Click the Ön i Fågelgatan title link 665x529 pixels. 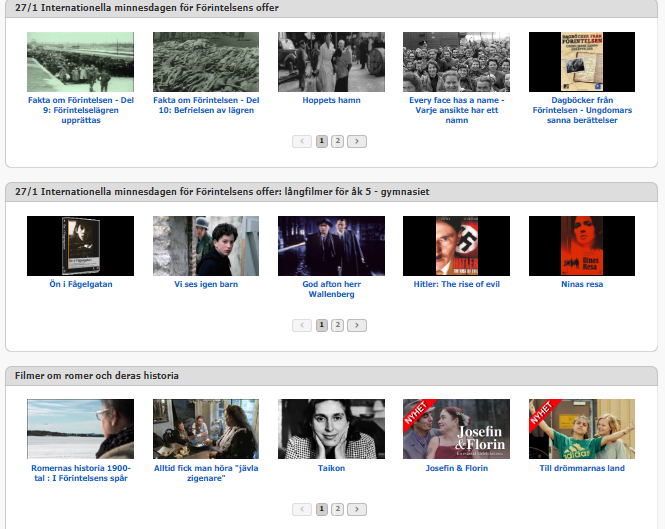(81, 284)
